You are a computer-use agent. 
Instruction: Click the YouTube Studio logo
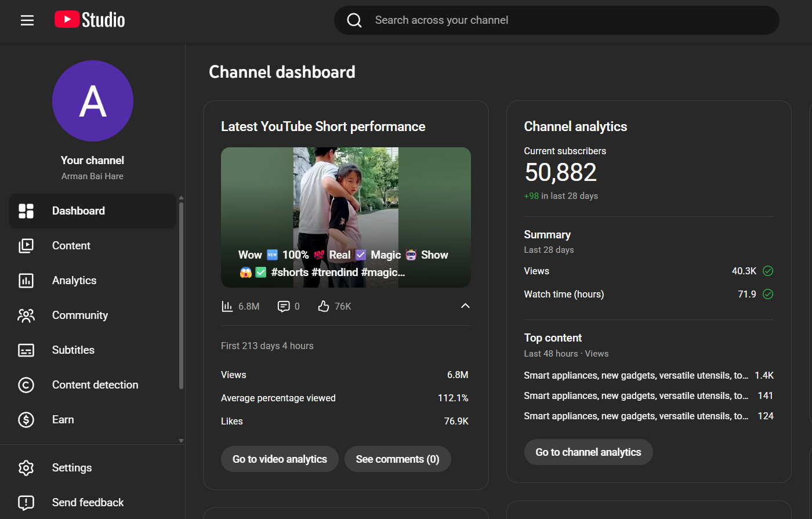pyautogui.click(x=90, y=20)
